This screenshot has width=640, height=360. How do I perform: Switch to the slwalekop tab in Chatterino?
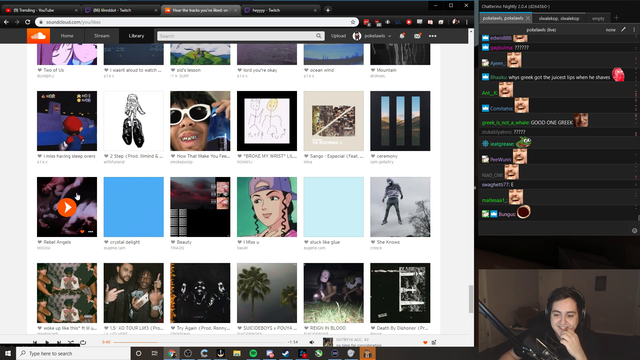(x=559, y=18)
